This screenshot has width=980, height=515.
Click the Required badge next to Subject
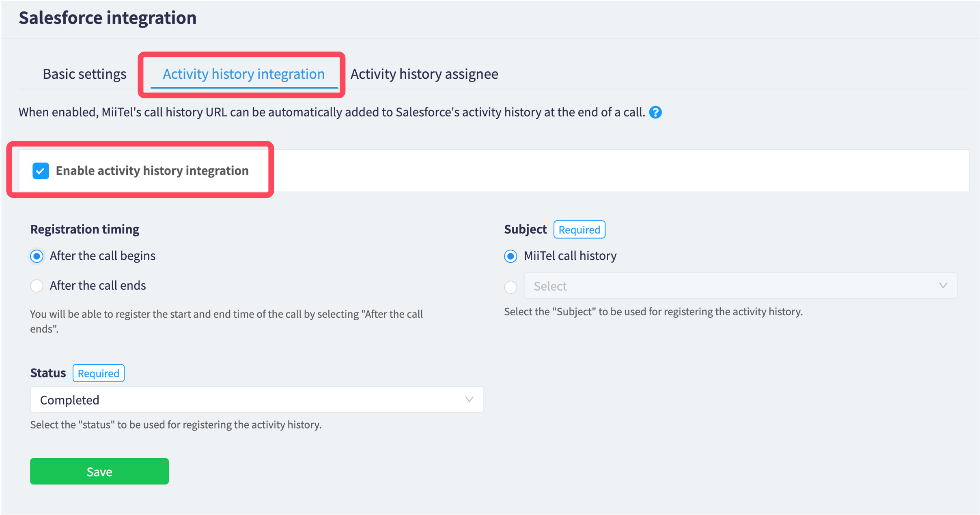(579, 229)
